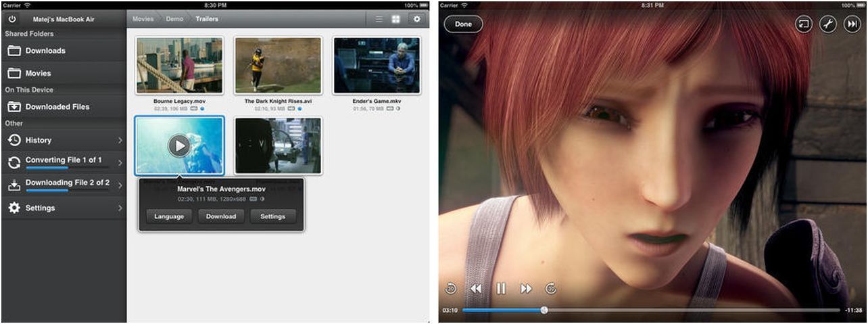The height and width of the screenshot is (324, 868).
Task: Go to the Demo breadcrumb
Action: coord(174,19)
